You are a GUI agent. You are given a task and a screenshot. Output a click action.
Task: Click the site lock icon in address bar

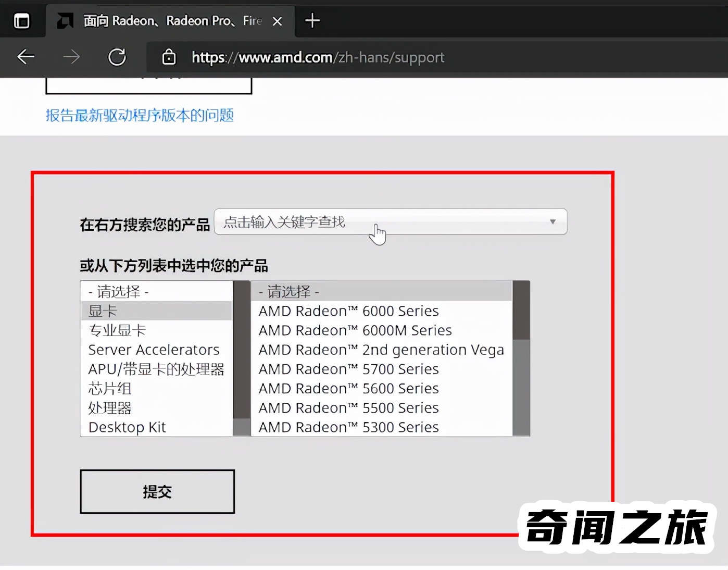click(169, 57)
